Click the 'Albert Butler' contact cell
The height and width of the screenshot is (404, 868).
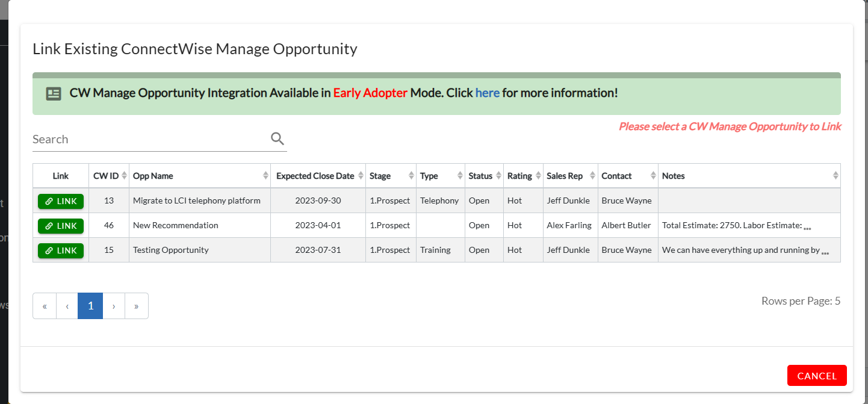[x=628, y=225]
